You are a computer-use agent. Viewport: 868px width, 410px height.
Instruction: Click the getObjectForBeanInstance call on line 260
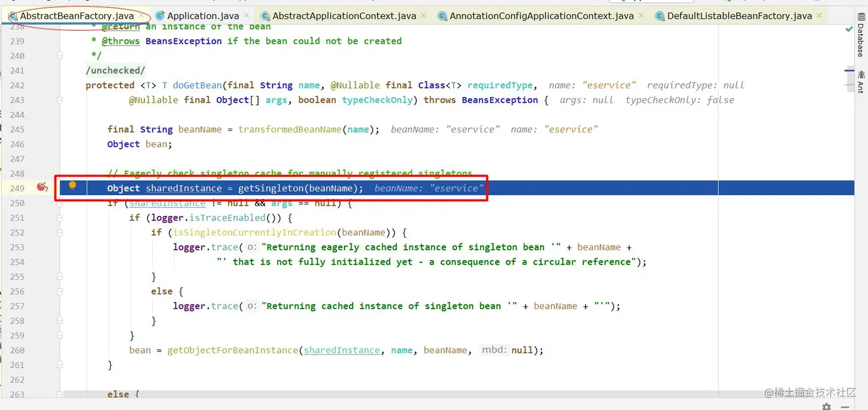coord(232,350)
